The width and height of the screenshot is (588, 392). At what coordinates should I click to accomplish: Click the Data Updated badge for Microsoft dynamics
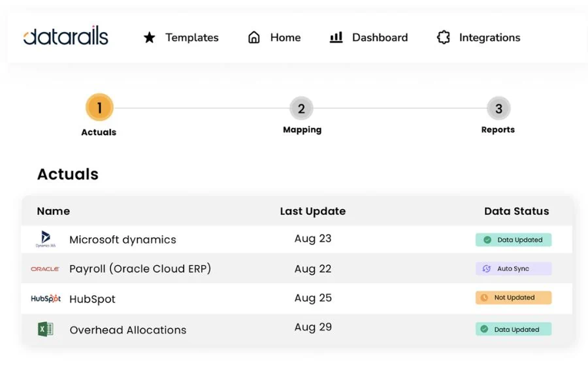pyautogui.click(x=514, y=239)
